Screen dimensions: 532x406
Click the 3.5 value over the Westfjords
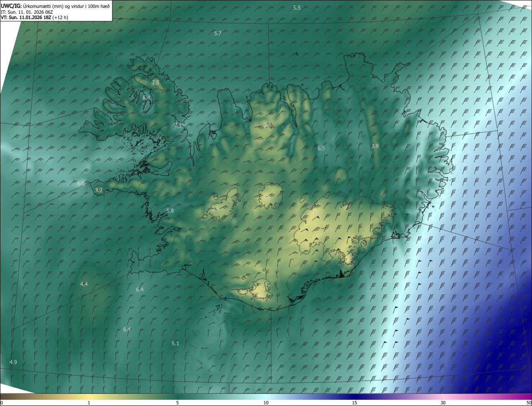tap(155, 83)
